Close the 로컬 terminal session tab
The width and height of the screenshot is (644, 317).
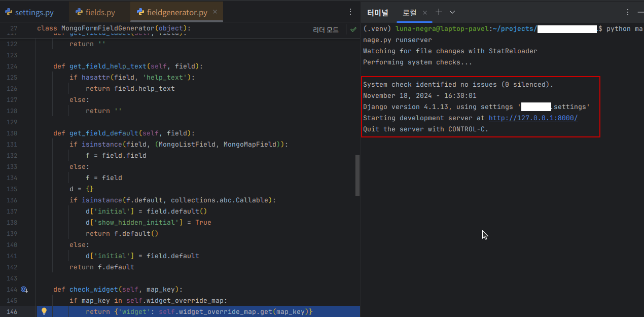425,12
